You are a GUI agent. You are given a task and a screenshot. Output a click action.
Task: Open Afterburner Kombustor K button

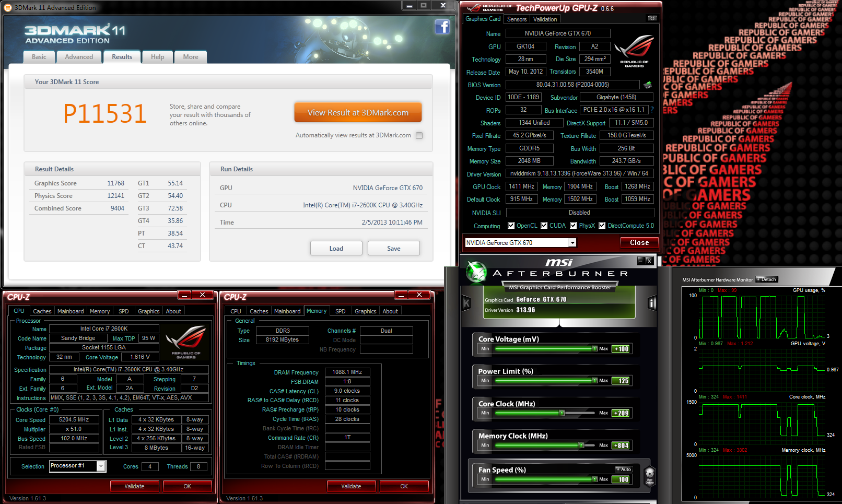(466, 303)
